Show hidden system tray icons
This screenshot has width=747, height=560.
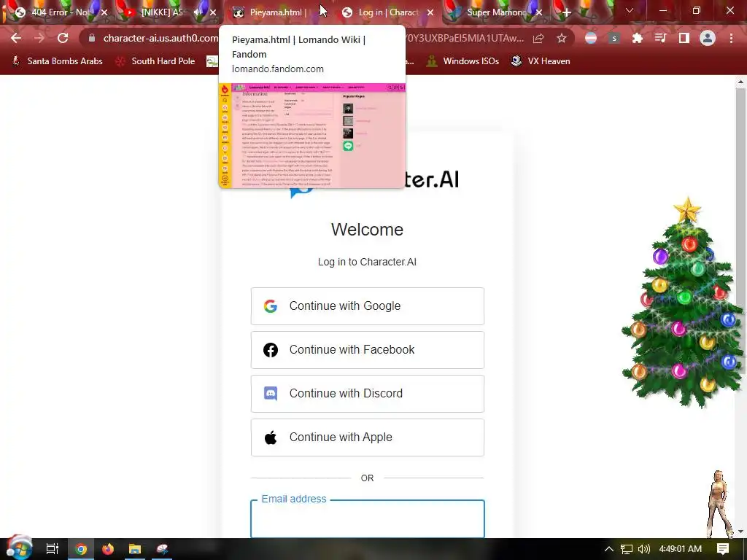click(x=608, y=549)
